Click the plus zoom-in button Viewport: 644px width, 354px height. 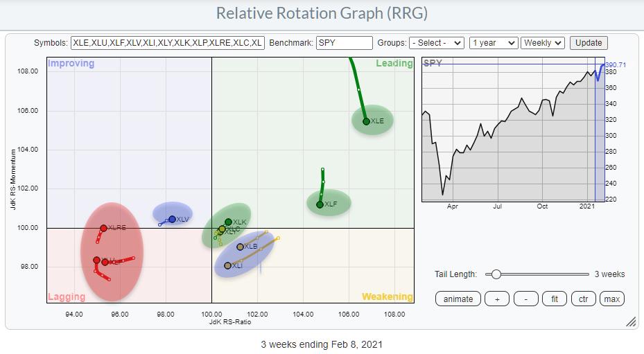coord(497,299)
